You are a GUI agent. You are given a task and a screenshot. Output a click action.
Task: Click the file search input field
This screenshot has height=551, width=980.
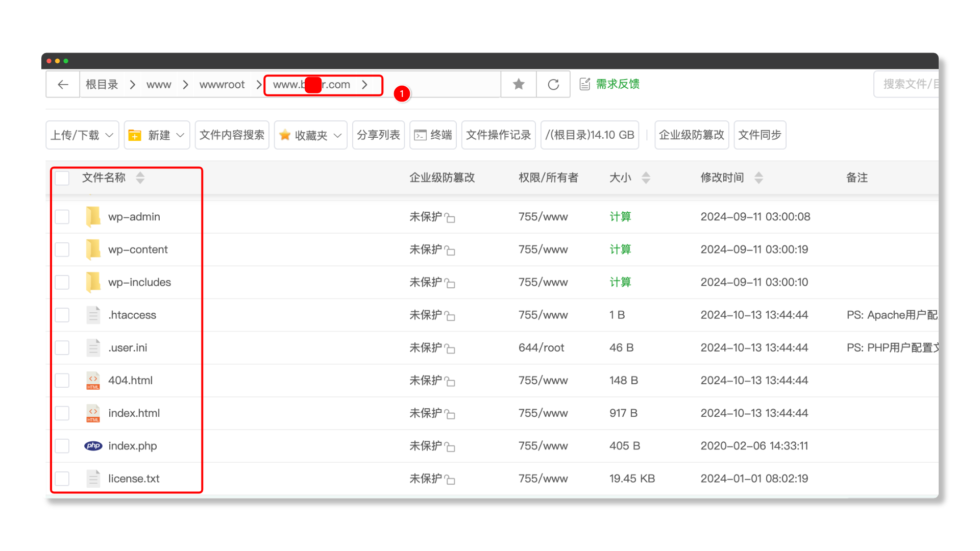906,84
